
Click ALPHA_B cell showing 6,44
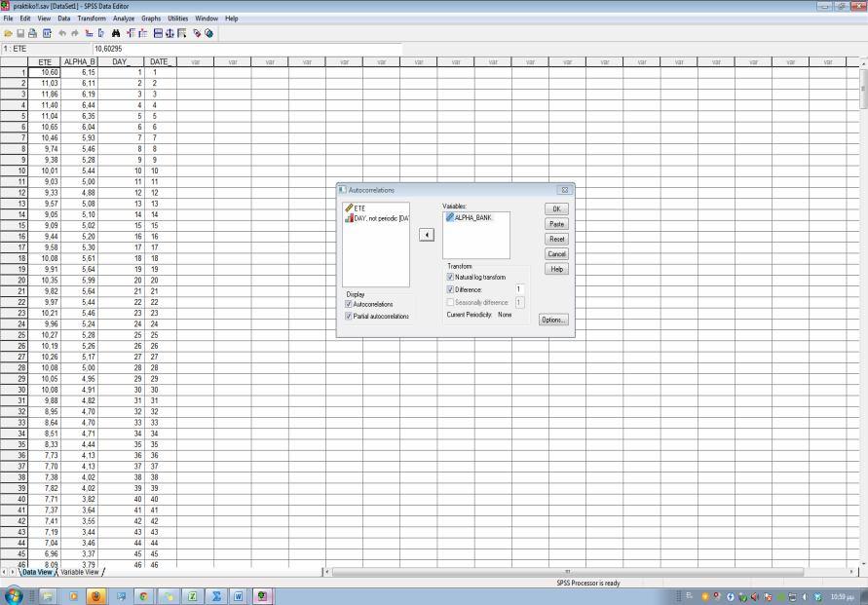79,105
